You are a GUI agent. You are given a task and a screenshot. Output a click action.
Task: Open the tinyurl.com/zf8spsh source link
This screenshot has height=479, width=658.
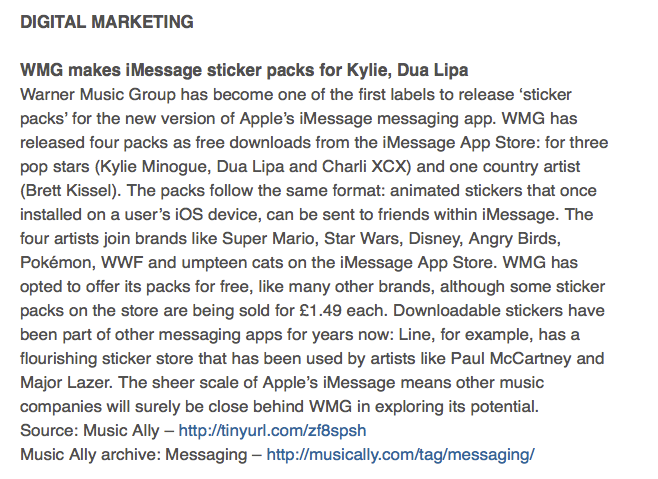[x=272, y=431]
